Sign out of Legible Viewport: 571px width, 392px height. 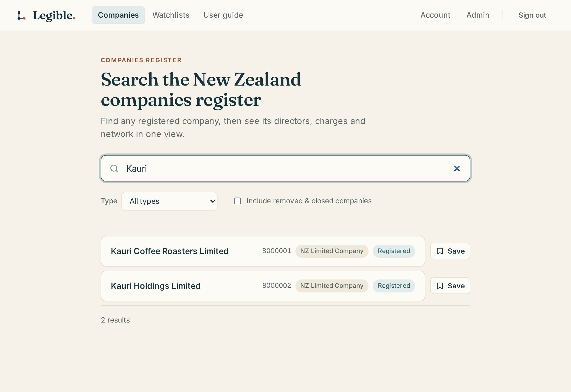(x=532, y=15)
